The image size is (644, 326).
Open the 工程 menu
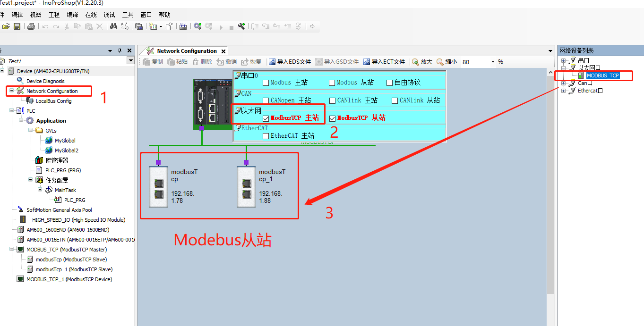pyautogui.click(x=54, y=15)
